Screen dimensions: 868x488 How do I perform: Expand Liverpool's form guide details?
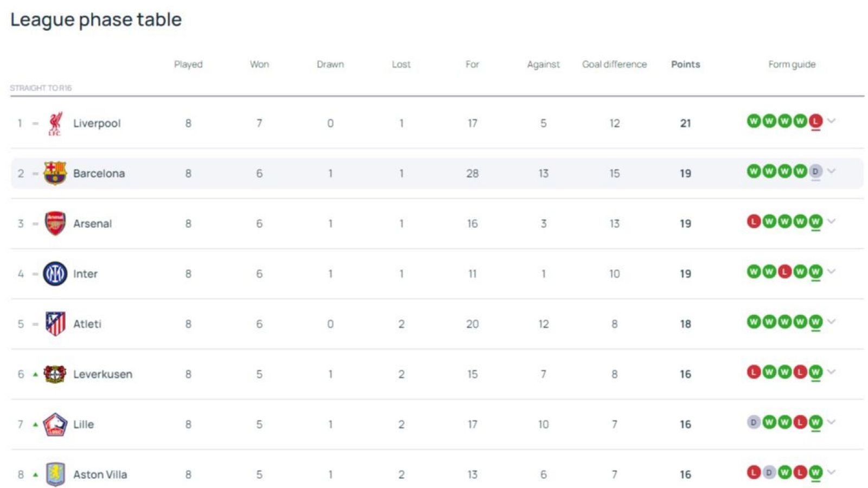(830, 121)
